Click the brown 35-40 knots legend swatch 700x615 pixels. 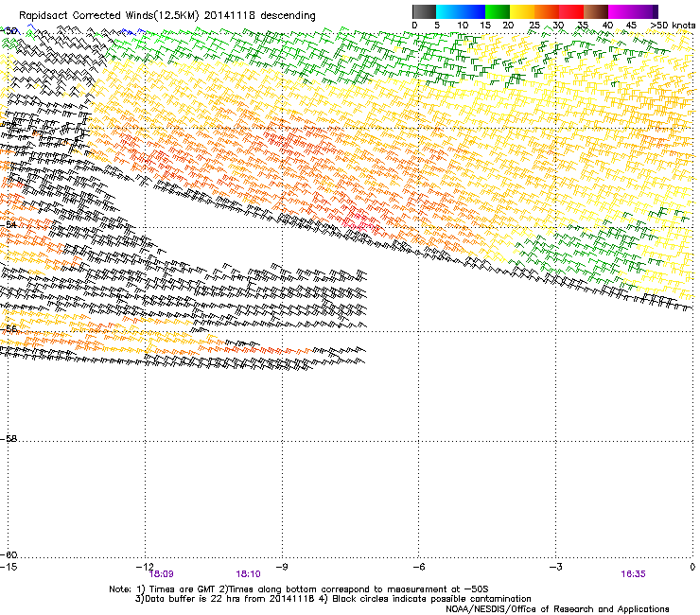click(x=596, y=11)
